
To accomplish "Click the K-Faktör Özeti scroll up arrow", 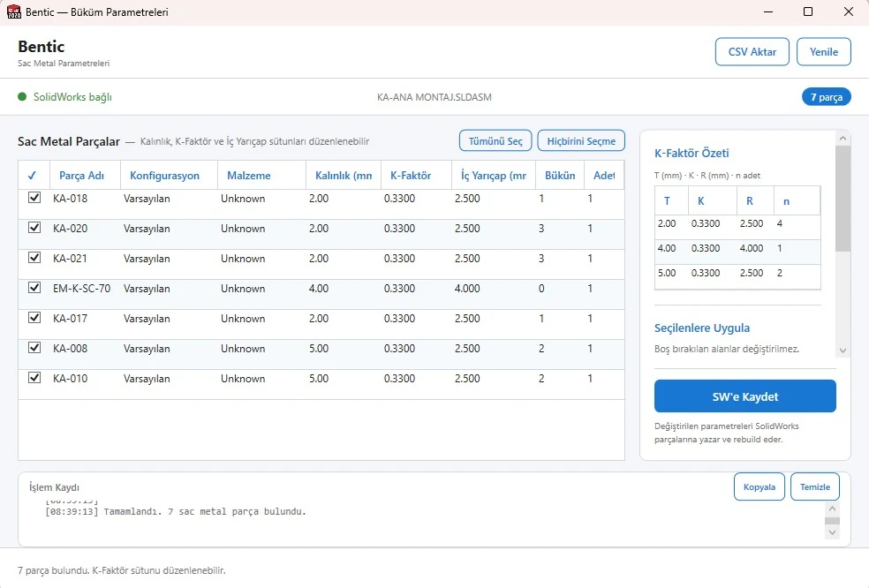I will coord(843,139).
